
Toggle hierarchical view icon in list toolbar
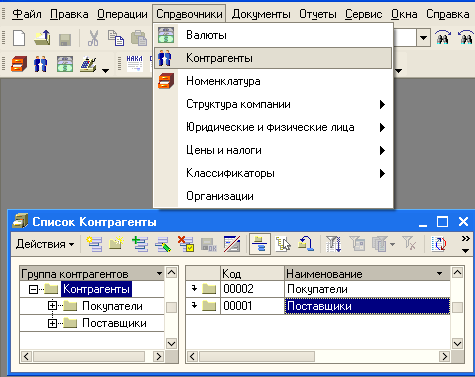tap(260, 244)
